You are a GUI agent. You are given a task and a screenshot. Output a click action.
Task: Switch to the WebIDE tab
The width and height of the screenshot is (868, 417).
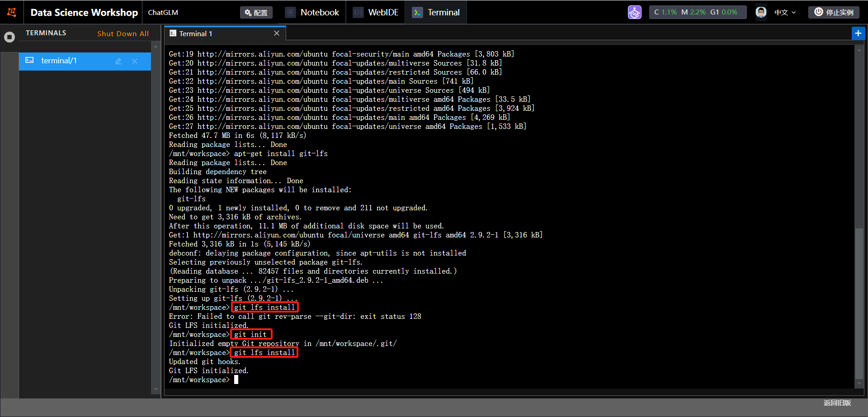[376, 12]
